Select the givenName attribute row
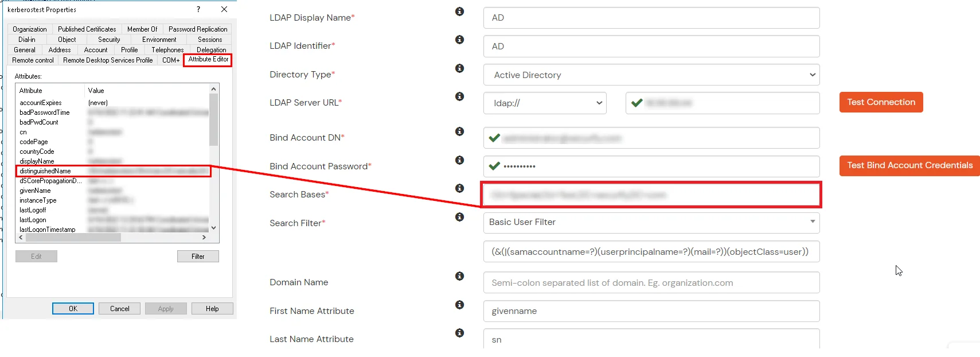Screen dimensions: 980x357 [113, 191]
